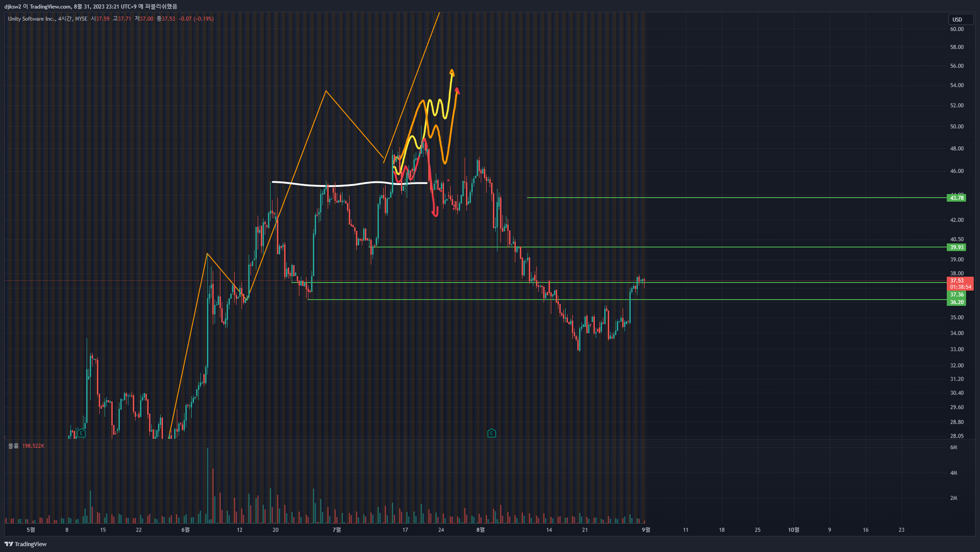Click the August earnings E marker
980x552 pixels.
click(492, 433)
